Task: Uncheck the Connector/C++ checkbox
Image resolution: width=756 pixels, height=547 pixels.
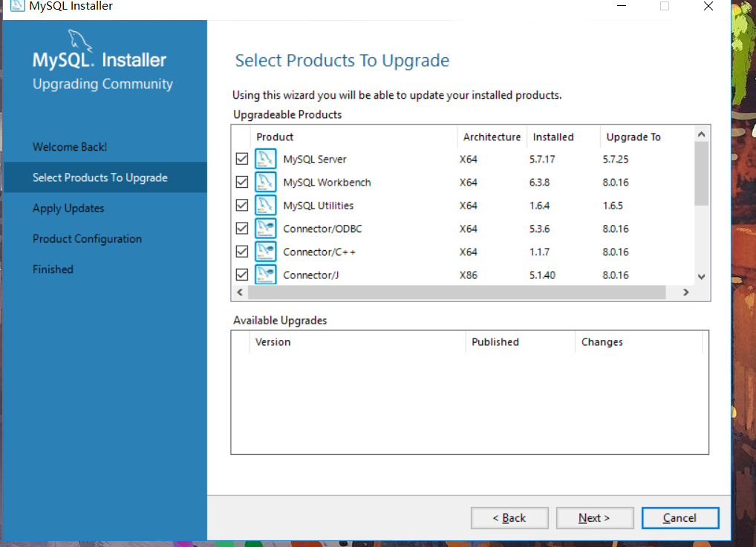Action: coord(242,251)
